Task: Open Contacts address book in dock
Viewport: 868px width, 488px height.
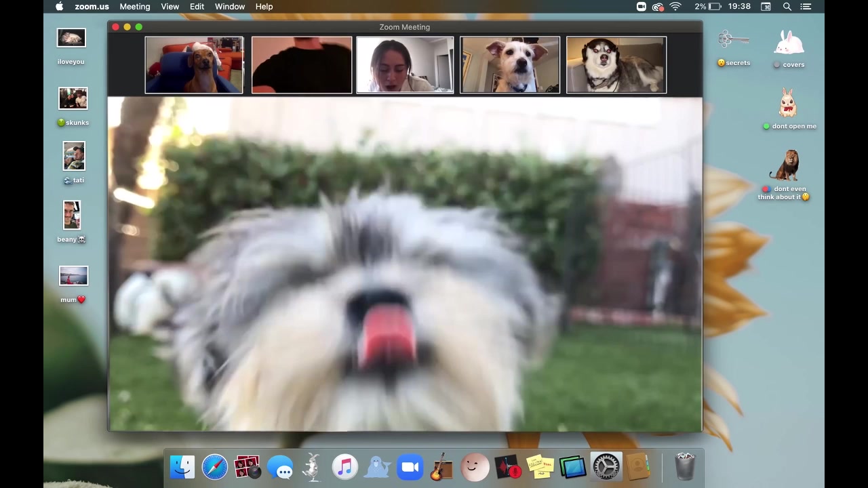Action: pyautogui.click(x=638, y=467)
